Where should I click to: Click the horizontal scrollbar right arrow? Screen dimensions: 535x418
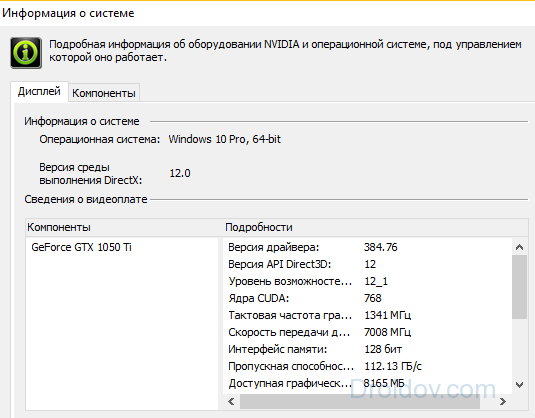point(503,401)
